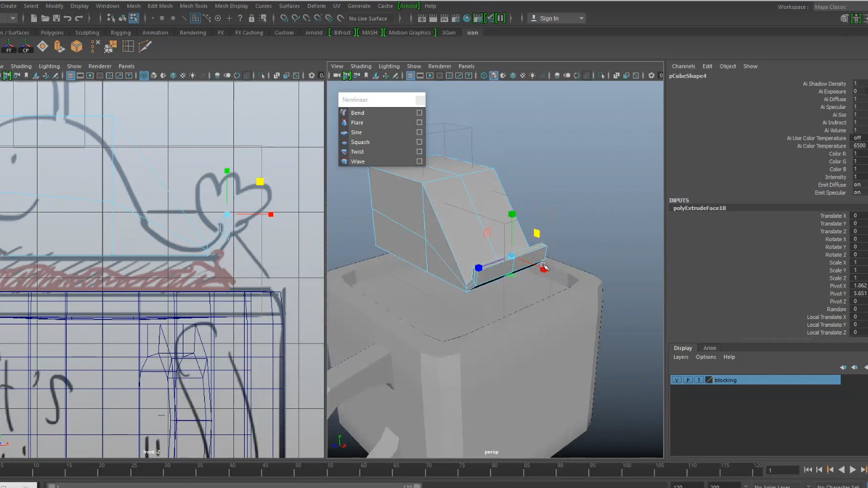Click the Center Pivot CP shelf icon
868x488 pixels.
[x=26, y=46]
